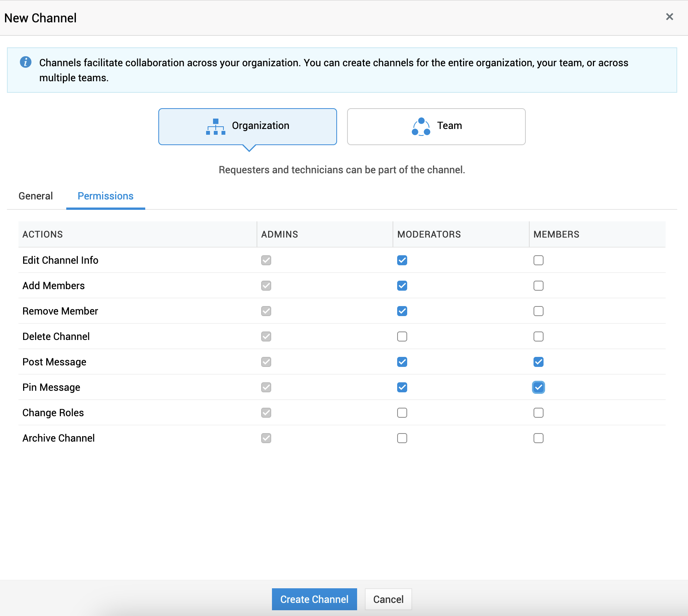Uncheck Post Message for Members

[x=539, y=362]
